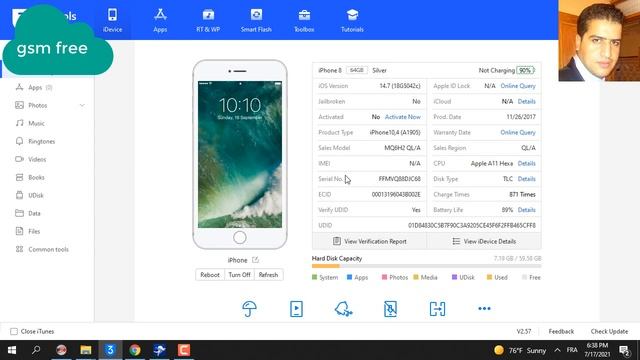Open the Windows Start menu
The height and width of the screenshot is (360, 640).
[12, 350]
